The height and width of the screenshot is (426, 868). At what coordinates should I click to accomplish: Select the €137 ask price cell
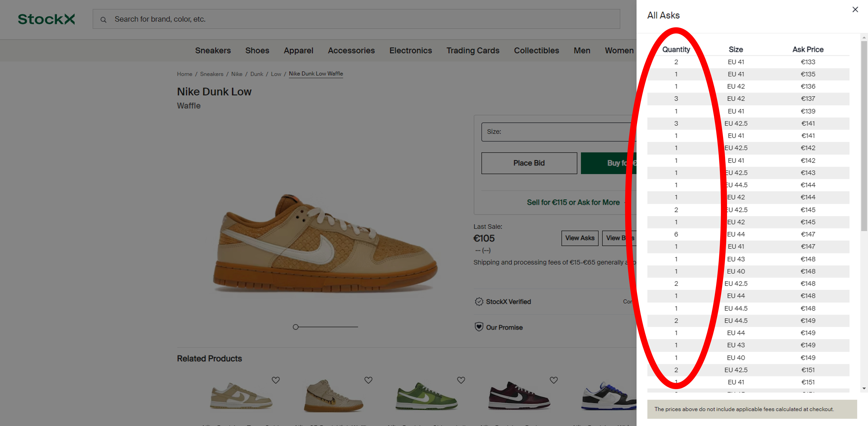pyautogui.click(x=808, y=99)
